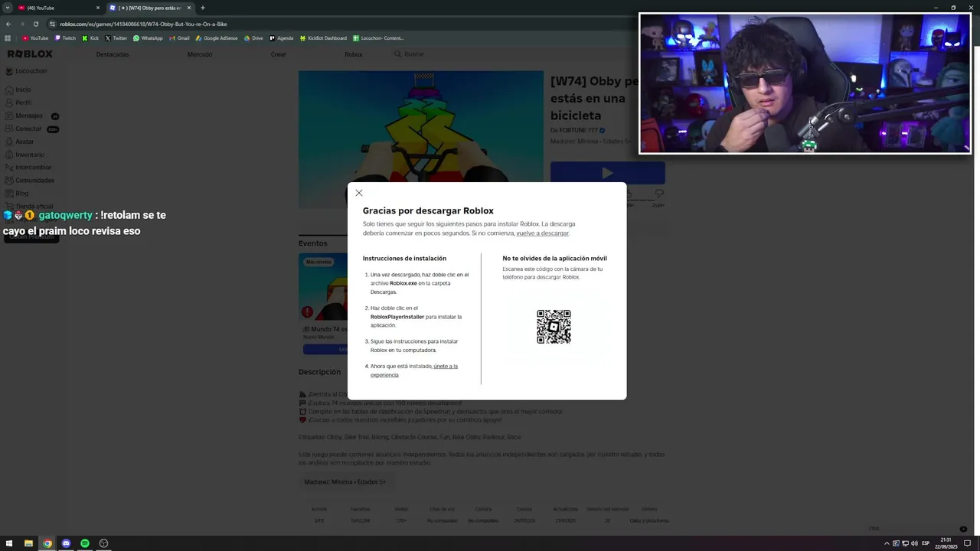Click the ESP keyboard language indicator

[926, 543]
